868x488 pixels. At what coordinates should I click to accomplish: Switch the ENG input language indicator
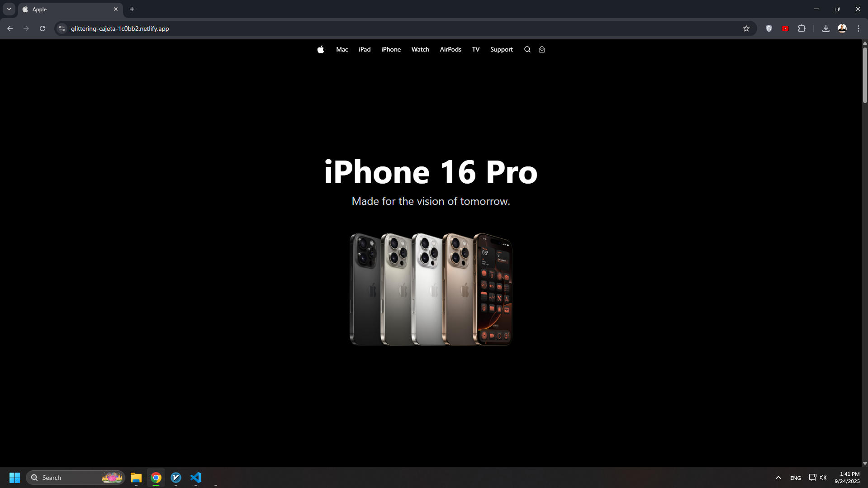(796, 478)
